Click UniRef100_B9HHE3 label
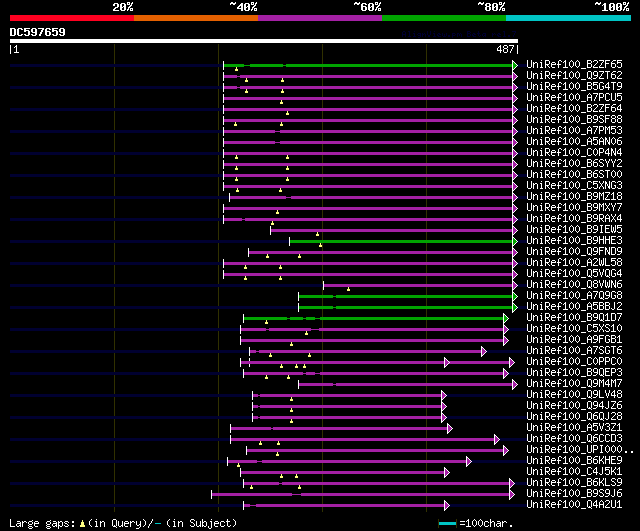The height and width of the screenshot is (531, 640). point(574,241)
